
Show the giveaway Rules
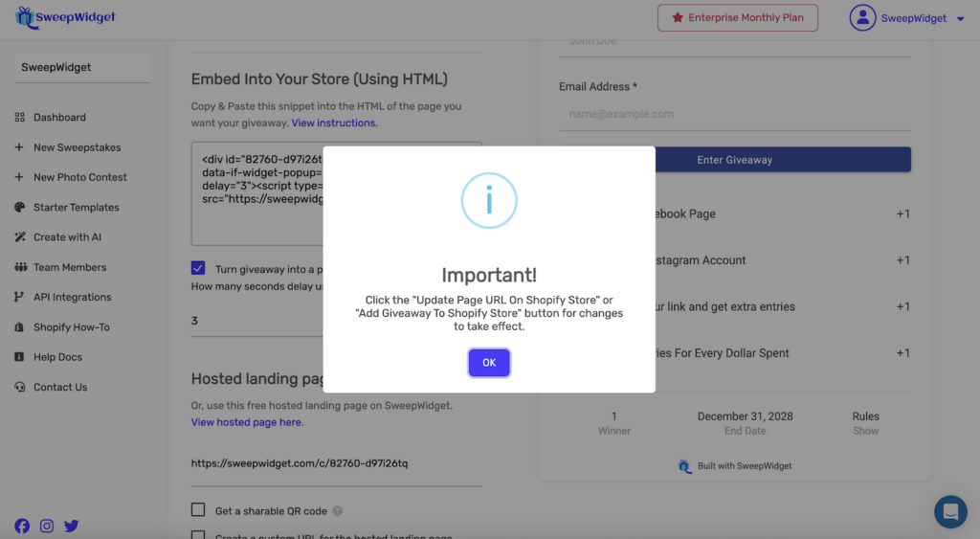[865, 423]
